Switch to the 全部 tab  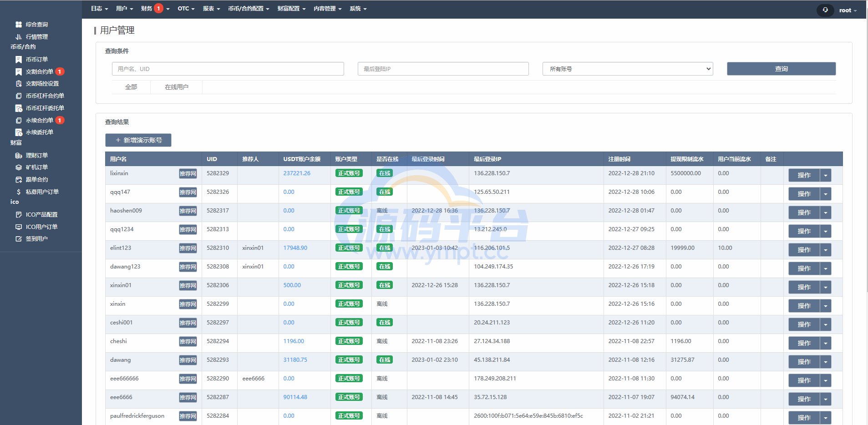point(131,87)
